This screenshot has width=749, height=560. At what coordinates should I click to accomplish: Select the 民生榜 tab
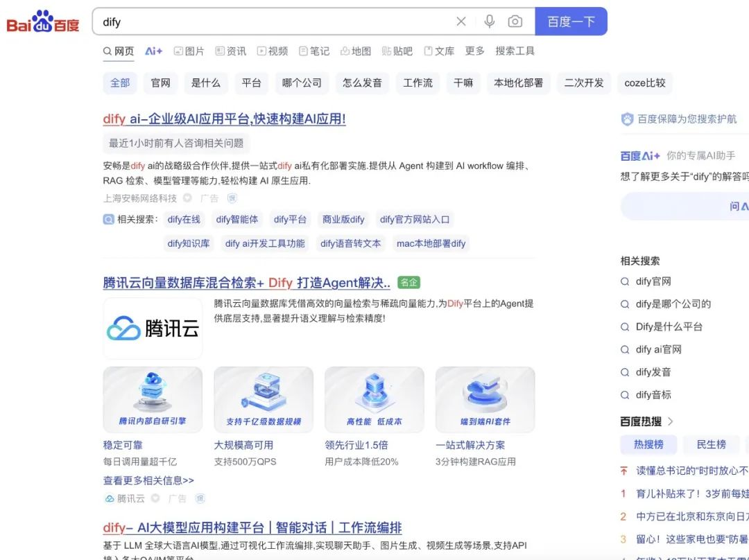(x=712, y=444)
